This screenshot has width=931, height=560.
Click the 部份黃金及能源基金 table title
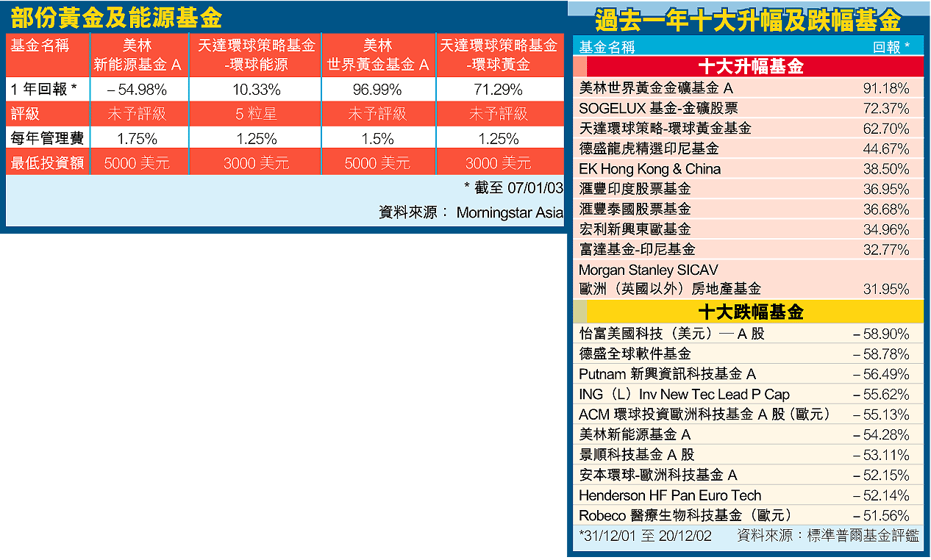click(117, 17)
